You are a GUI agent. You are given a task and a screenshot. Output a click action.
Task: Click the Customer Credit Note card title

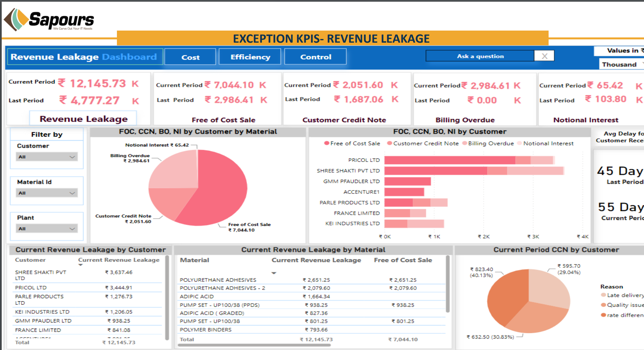click(x=344, y=120)
